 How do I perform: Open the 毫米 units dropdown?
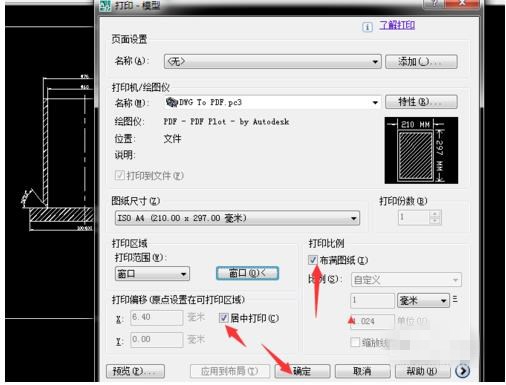tap(423, 300)
